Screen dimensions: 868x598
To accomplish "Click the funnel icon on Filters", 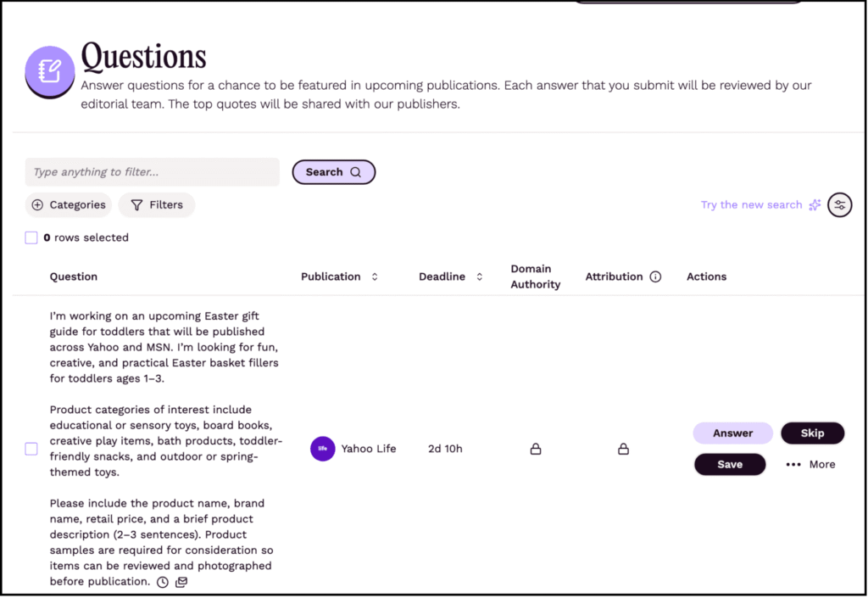I will click(136, 204).
